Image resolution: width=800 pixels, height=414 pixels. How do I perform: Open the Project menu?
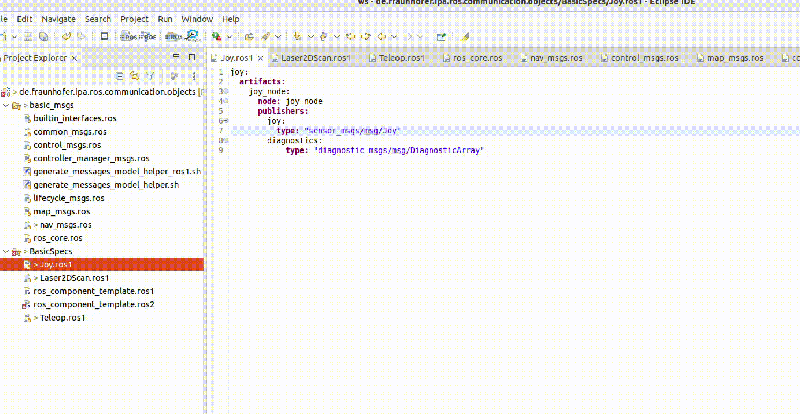pos(135,19)
